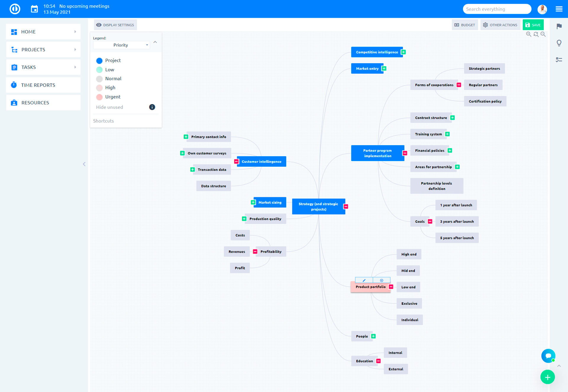Collapse the Strategy root node
The image size is (568, 392).
point(346,206)
